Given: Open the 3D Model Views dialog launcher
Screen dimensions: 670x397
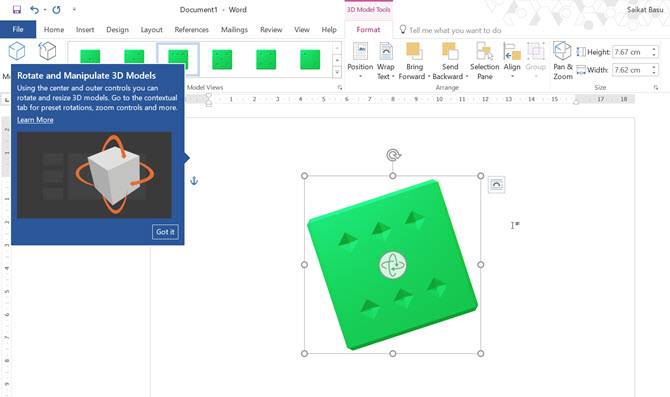Looking at the screenshot, I should [x=340, y=88].
